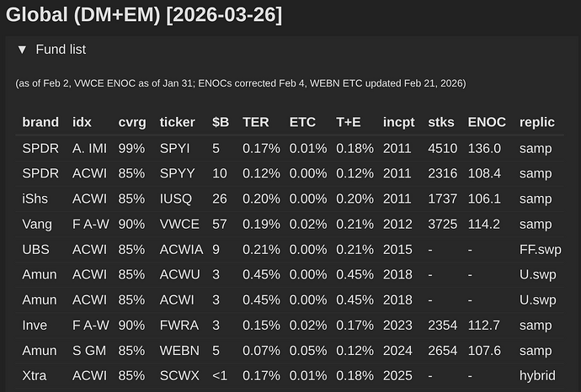
Task: Select the SCWX ticker cell
Action: [x=179, y=375]
